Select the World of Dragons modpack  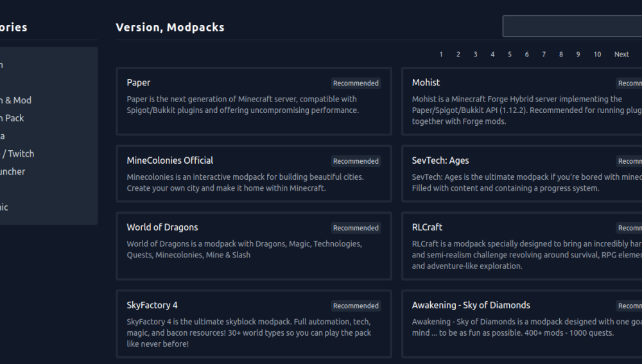pyautogui.click(x=254, y=246)
